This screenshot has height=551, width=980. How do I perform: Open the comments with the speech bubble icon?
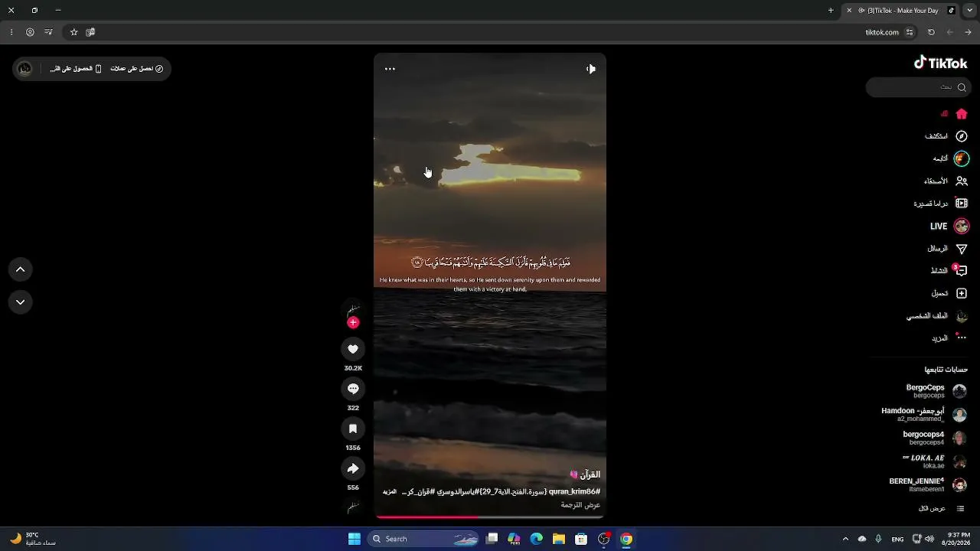tap(353, 389)
